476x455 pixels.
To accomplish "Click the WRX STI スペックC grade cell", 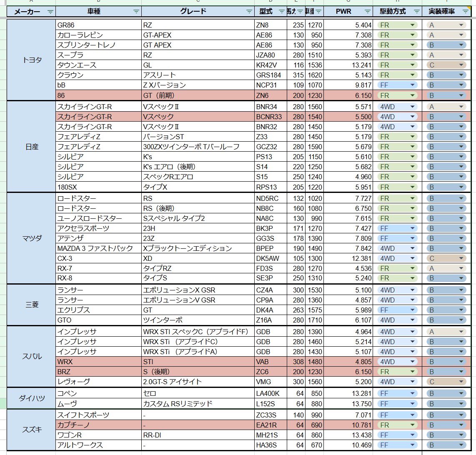I will pyautogui.click(x=198, y=332).
